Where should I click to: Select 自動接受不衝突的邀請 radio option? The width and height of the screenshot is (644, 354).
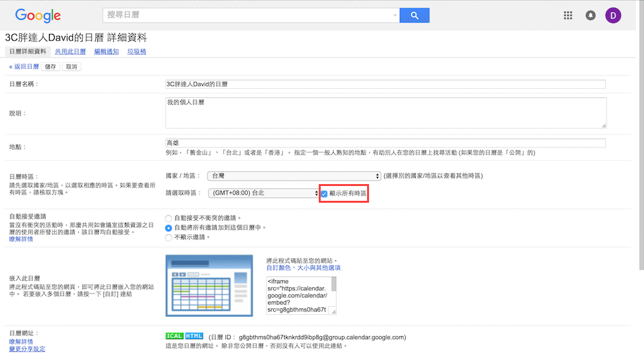[x=169, y=218]
